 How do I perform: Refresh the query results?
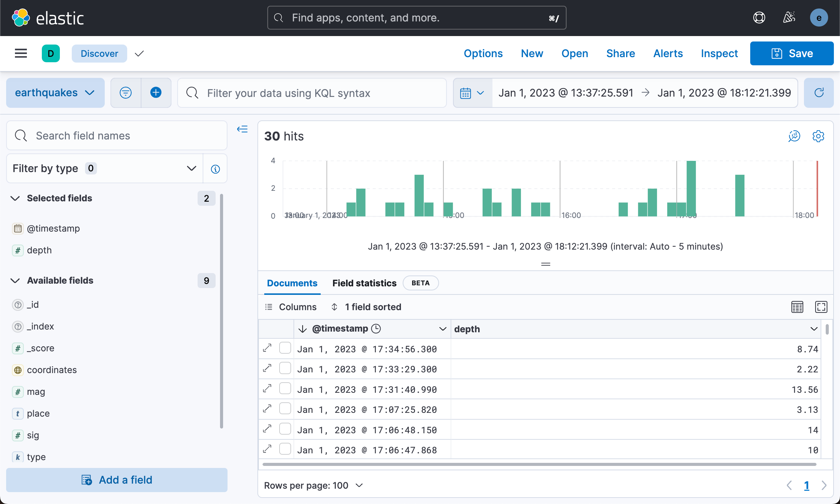[819, 93]
